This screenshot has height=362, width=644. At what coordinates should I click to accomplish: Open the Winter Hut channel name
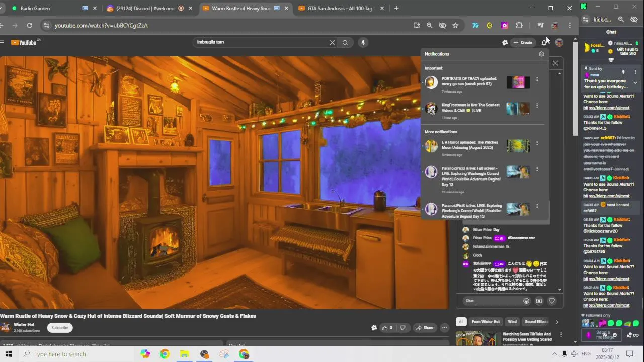[24, 325]
